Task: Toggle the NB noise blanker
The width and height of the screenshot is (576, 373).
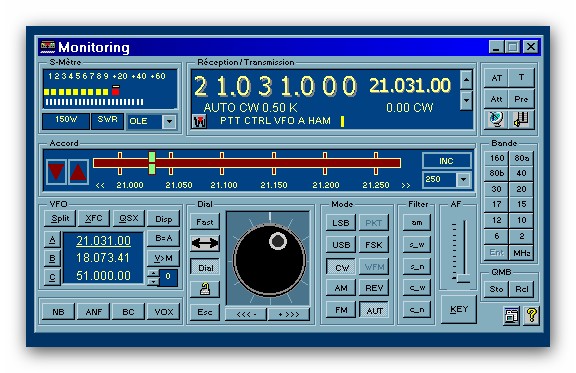Action: coord(58,312)
